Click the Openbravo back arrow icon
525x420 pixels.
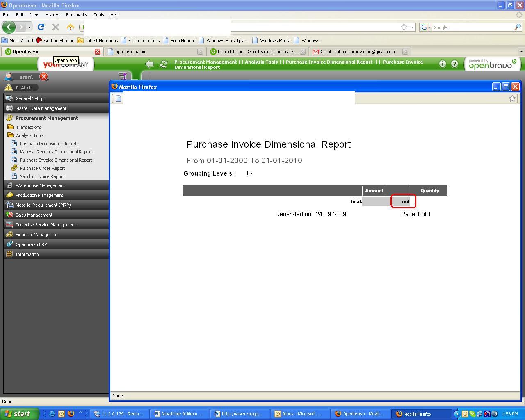[x=150, y=64]
